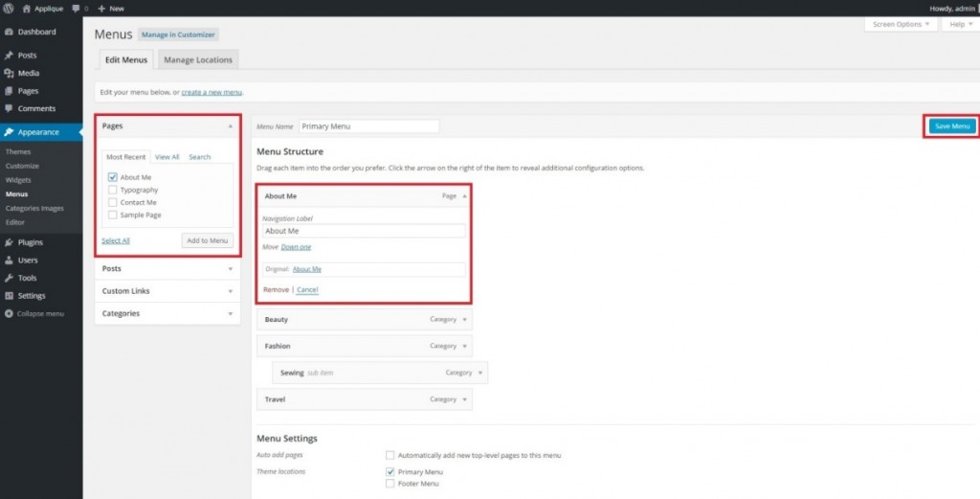Open the Dashboard sidebar icon
Viewport: 980px width, 499px height.
click(x=9, y=32)
